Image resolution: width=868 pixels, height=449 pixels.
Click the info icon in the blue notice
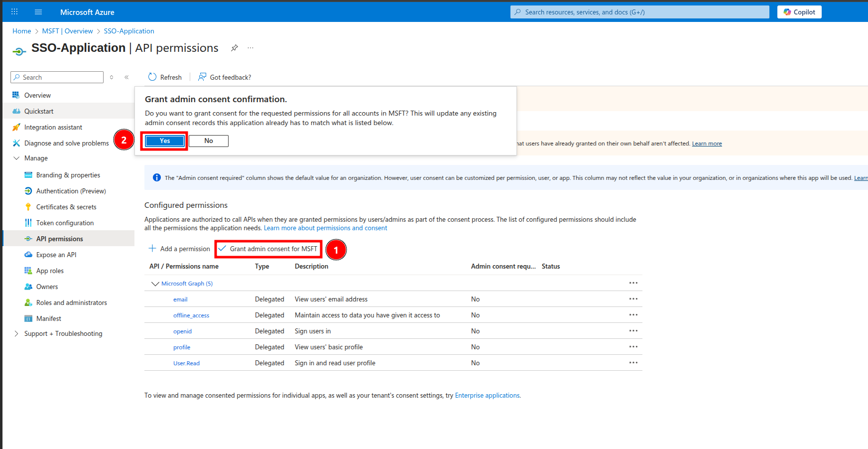click(157, 177)
